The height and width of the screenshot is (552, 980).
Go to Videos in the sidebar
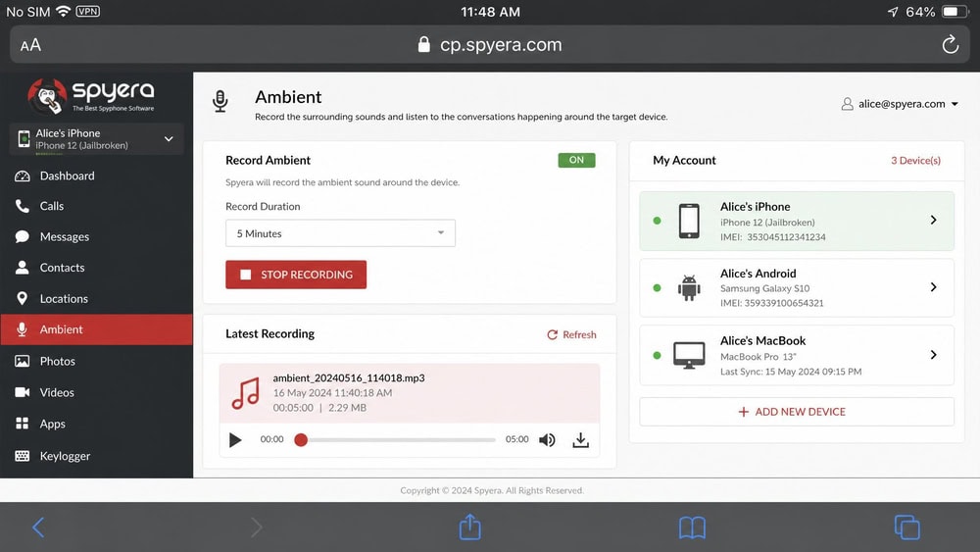(96, 392)
